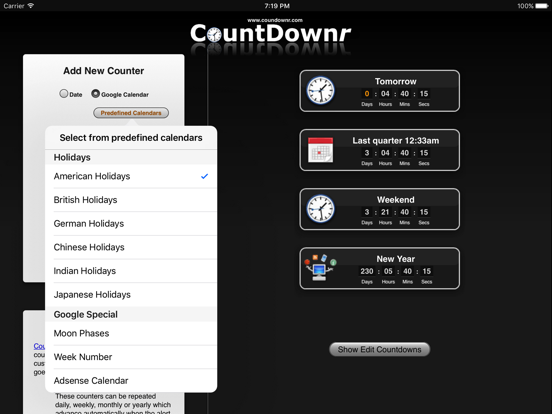
Task: Open the Weekend countdown title
Action: click(396, 200)
